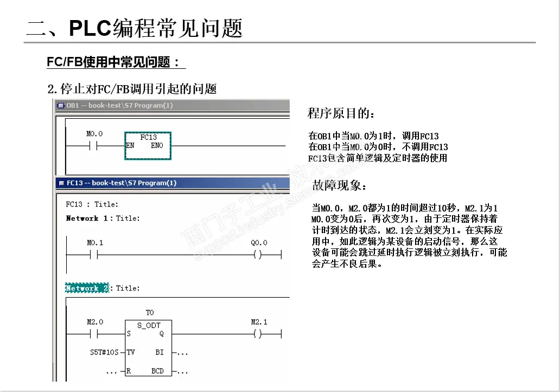Click the FC13 : Title: comment line
This screenshot has height=392, width=560.
coord(92,204)
